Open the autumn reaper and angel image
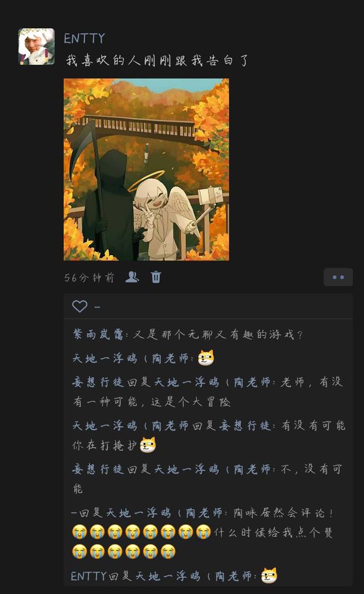The height and width of the screenshot is (594, 364). click(146, 169)
